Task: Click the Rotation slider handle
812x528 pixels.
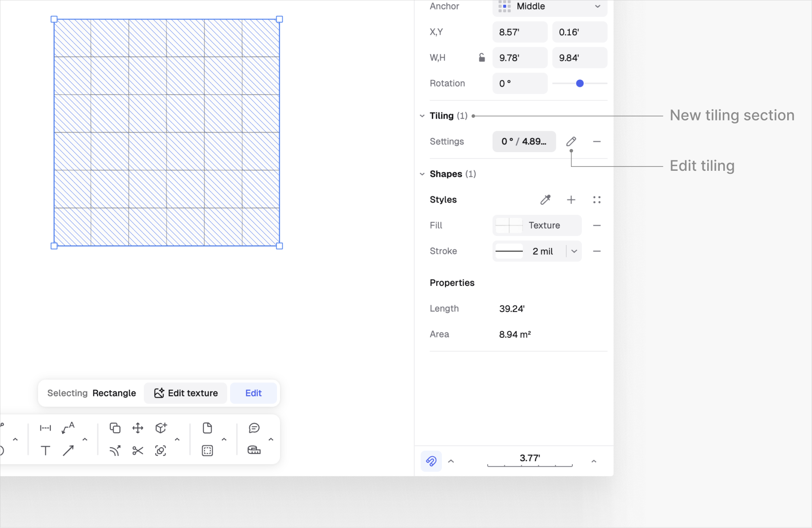Action: pyautogui.click(x=580, y=83)
